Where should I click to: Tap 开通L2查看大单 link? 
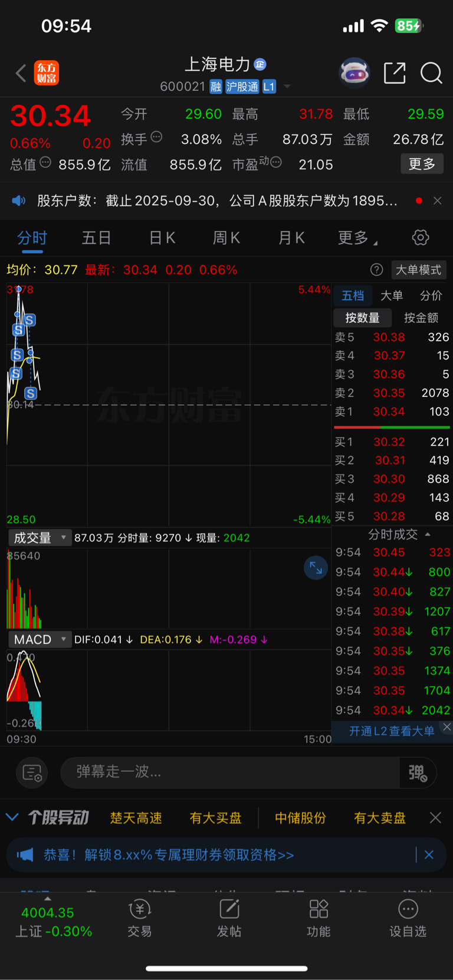coord(392,731)
